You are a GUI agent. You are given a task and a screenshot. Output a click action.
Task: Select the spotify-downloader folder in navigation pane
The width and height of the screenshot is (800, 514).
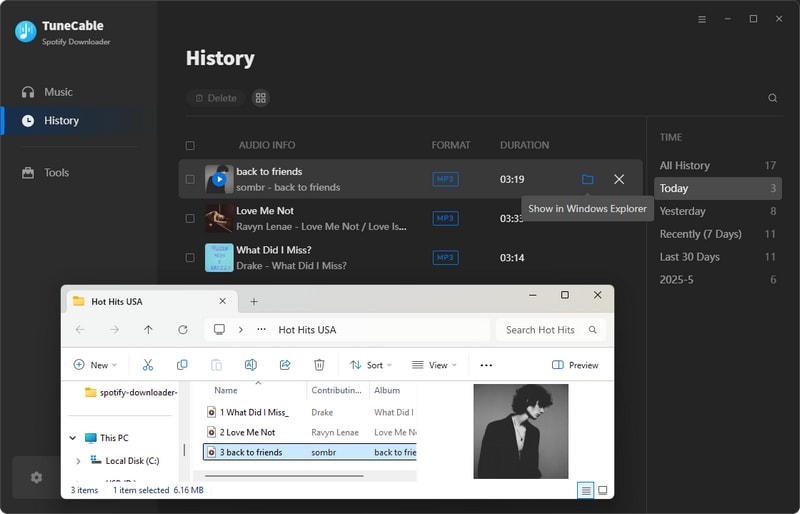132,393
